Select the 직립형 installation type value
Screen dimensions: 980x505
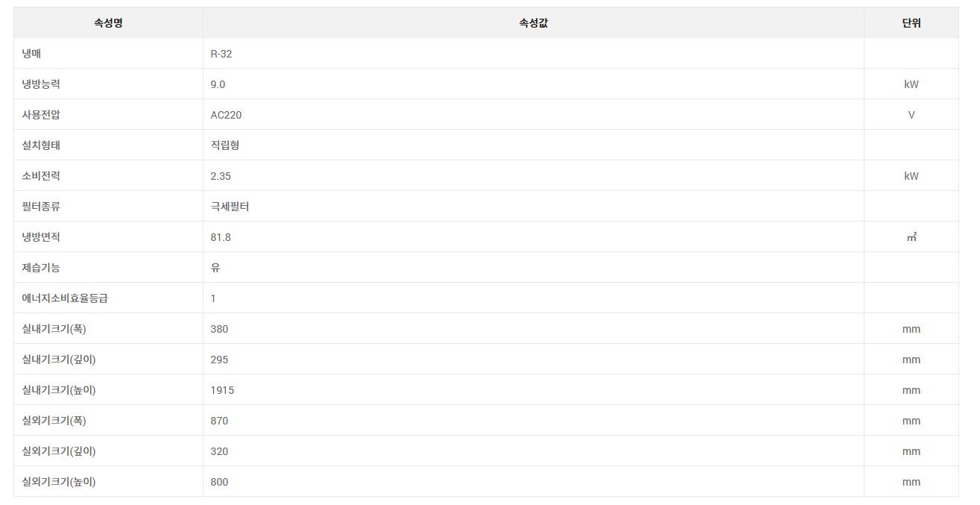coord(225,145)
